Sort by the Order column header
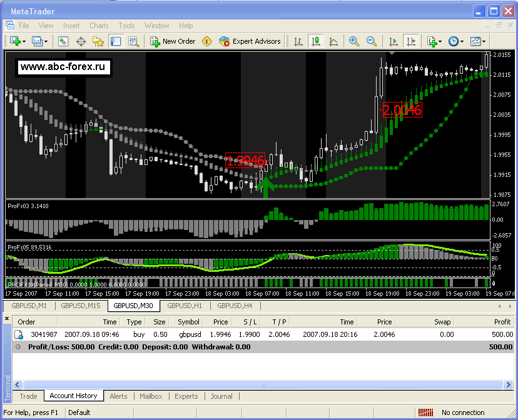 click(35, 322)
